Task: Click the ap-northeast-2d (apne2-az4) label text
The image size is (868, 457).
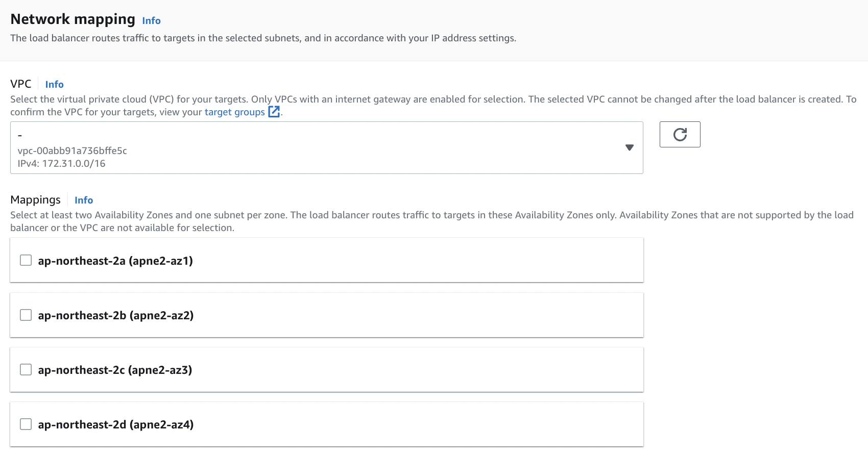Action: click(x=116, y=425)
